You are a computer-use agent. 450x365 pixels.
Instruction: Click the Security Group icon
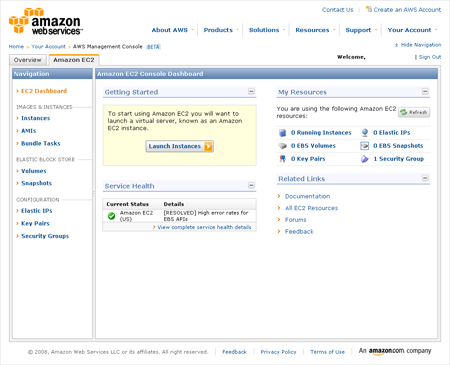click(x=365, y=159)
